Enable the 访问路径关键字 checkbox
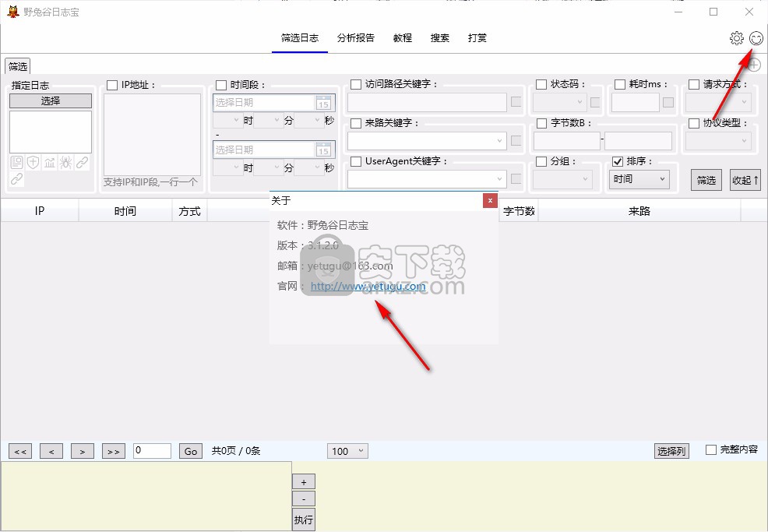Viewport: 768px width, 532px height. 356,84
